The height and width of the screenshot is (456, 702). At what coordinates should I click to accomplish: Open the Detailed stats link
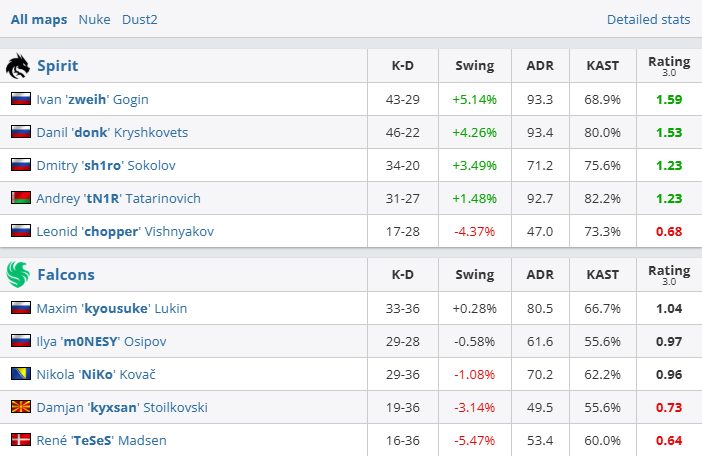[648, 19]
